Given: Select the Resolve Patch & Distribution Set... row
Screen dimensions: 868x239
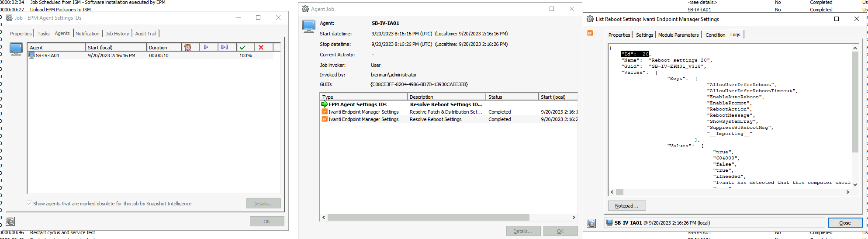Looking at the screenshot, I should [449, 112].
